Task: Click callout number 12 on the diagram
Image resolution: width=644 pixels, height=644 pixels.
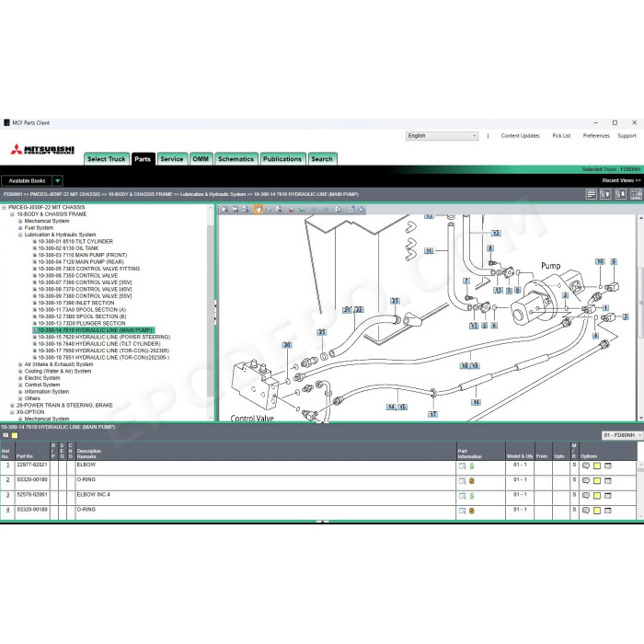Action: [496, 233]
